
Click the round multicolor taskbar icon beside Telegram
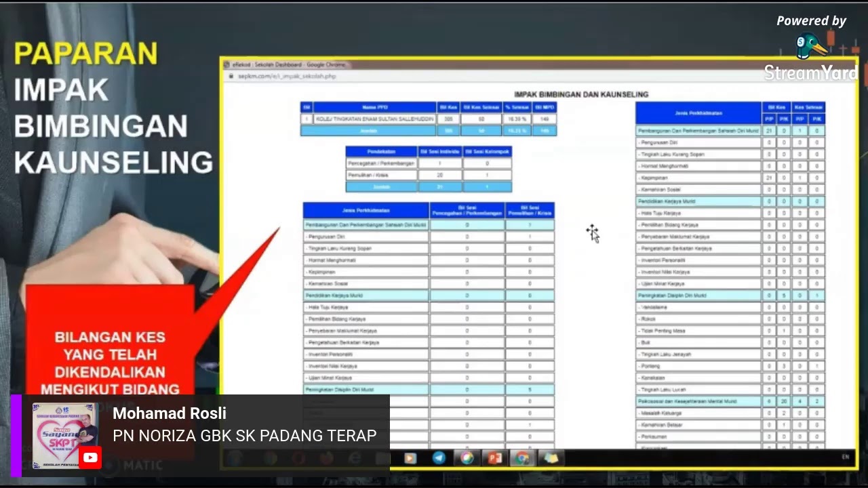pyautogui.click(x=467, y=458)
